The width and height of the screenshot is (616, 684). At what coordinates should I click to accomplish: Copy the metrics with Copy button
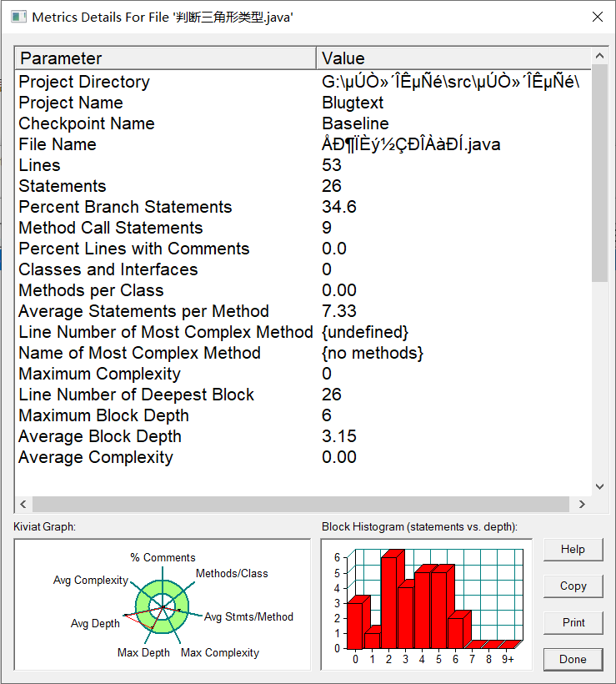[573, 586]
